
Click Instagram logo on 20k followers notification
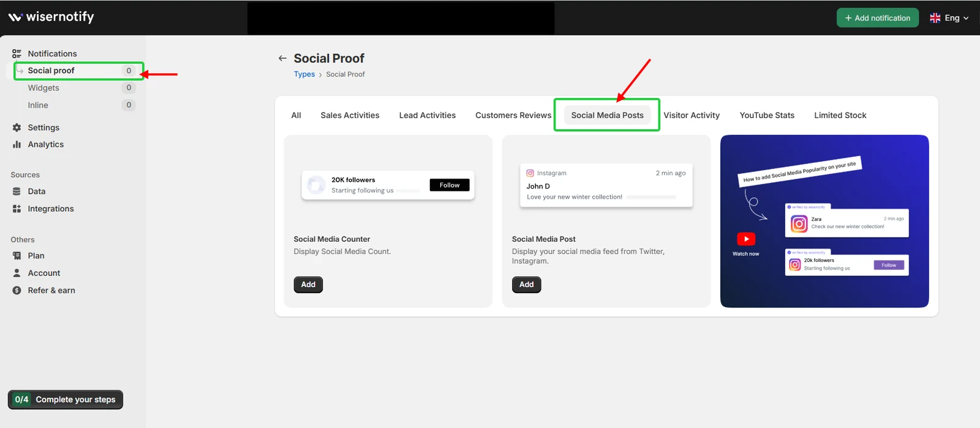pos(794,265)
